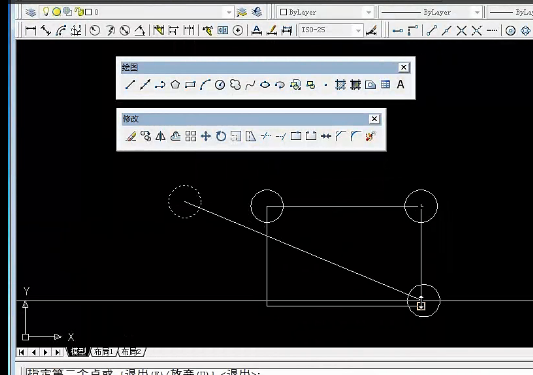Select the Aligned Dimension tool
The height and width of the screenshot is (375, 533).
pos(46,31)
